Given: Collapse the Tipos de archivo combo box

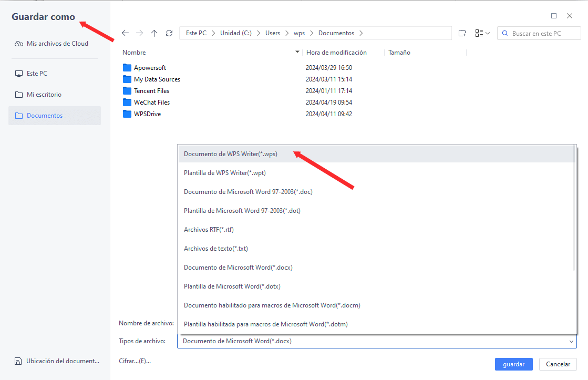Looking at the screenshot, I should (x=571, y=341).
